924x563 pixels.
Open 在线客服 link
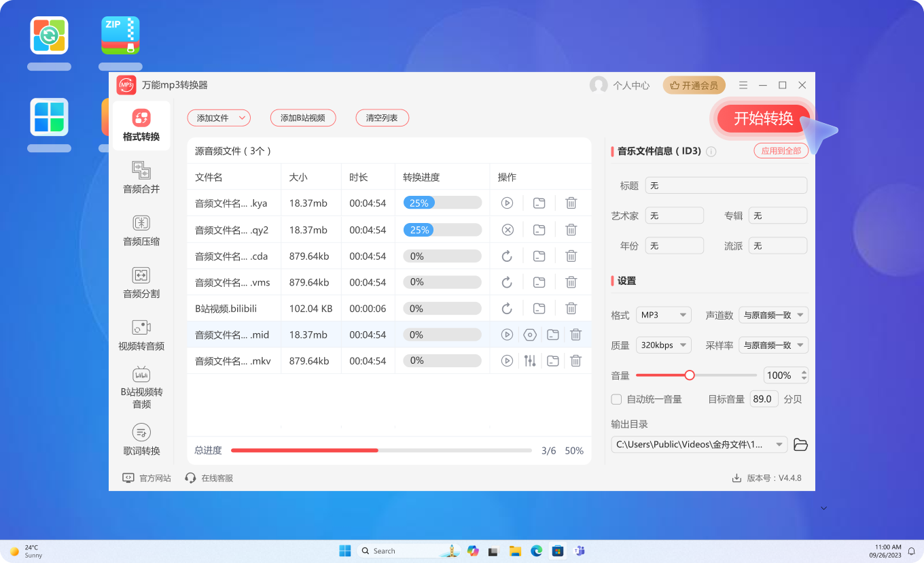pyautogui.click(x=209, y=478)
